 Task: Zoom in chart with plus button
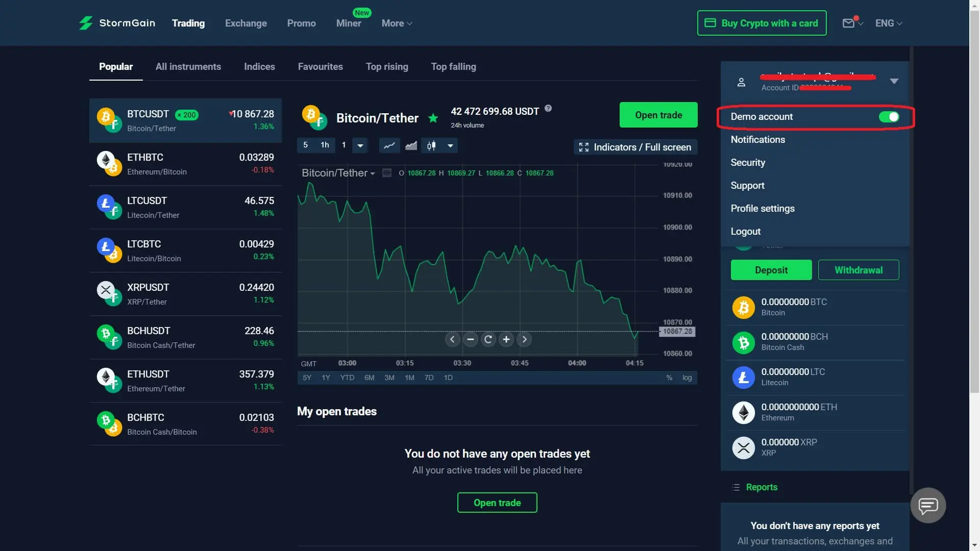tap(506, 339)
